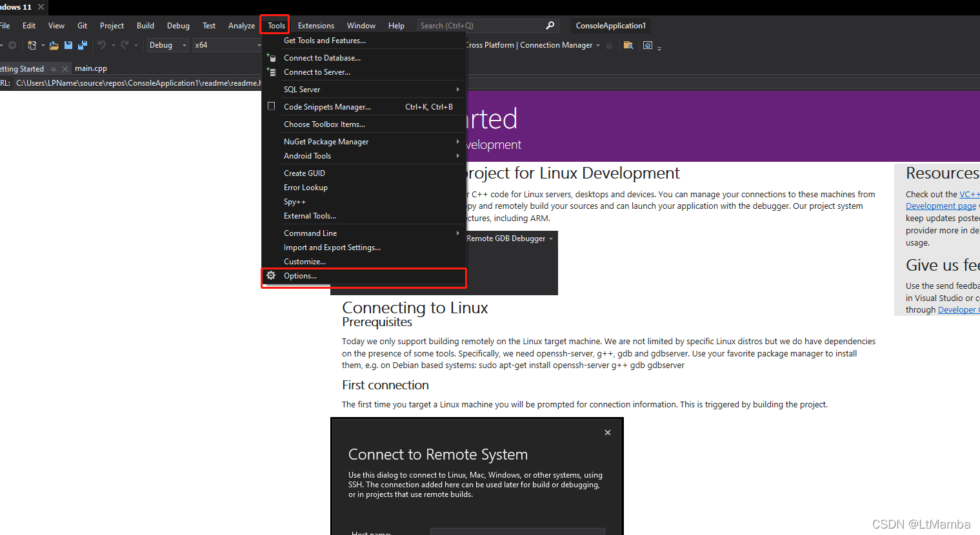Viewport: 980px width, 535px height.
Task: Click the Connect to Database icon
Action: pos(272,57)
